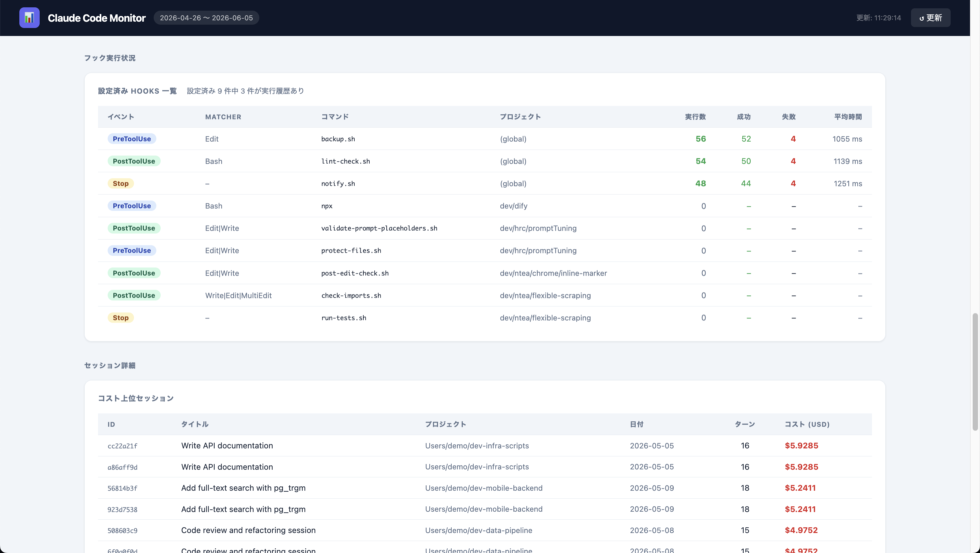Sort hooks by 平均時間 column header
The height and width of the screenshot is (553, 980).
848,117
